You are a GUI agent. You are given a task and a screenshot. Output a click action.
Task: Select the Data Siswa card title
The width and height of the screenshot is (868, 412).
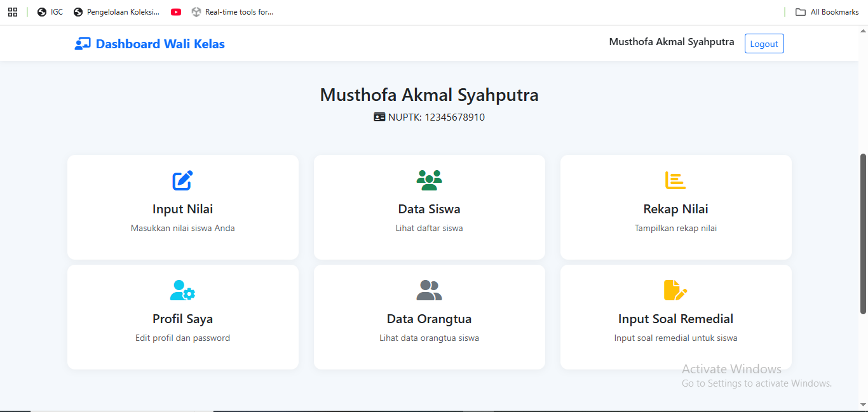[x=429, y=209]
